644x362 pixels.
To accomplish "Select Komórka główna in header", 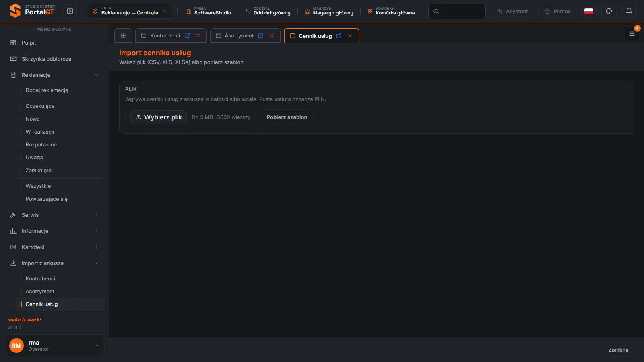I will click(x=391, y=11).
